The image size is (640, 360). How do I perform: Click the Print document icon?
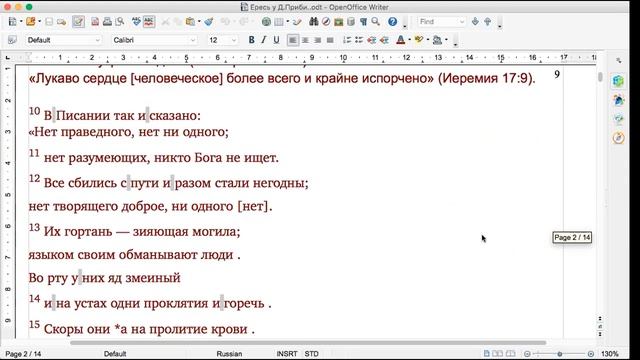(107, 22)
